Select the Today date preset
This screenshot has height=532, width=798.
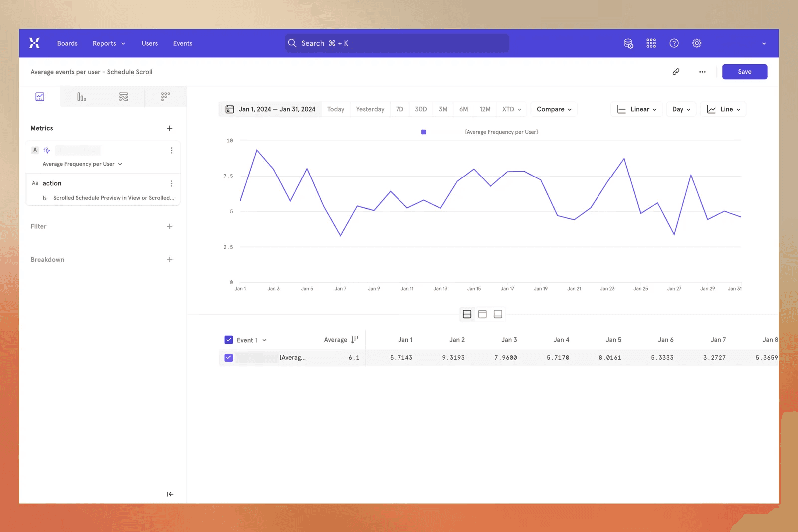[336, 109]
